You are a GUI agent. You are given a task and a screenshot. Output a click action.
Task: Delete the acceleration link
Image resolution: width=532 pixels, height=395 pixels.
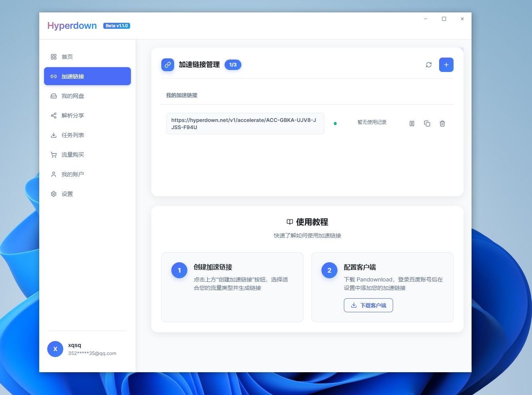point(442,124)
